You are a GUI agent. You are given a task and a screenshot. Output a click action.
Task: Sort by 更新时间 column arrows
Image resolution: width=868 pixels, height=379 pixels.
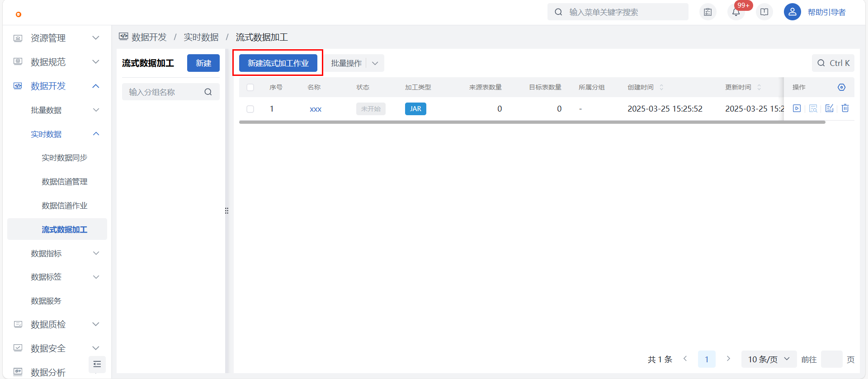759,87
